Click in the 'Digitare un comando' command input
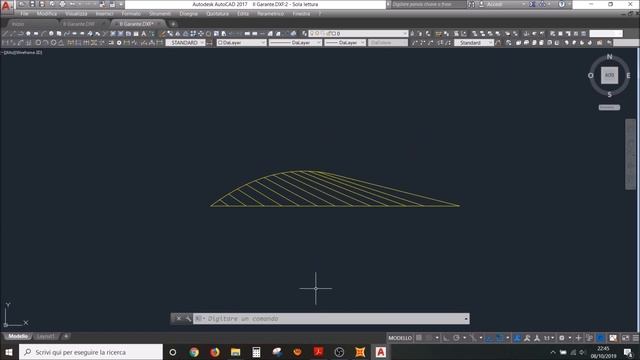 329,318
